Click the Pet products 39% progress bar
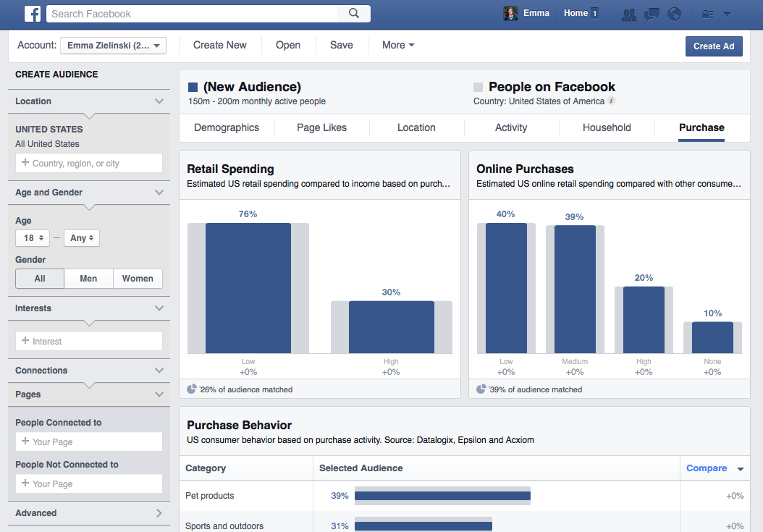This screenshot has width=763, height=532. [442, 496]
